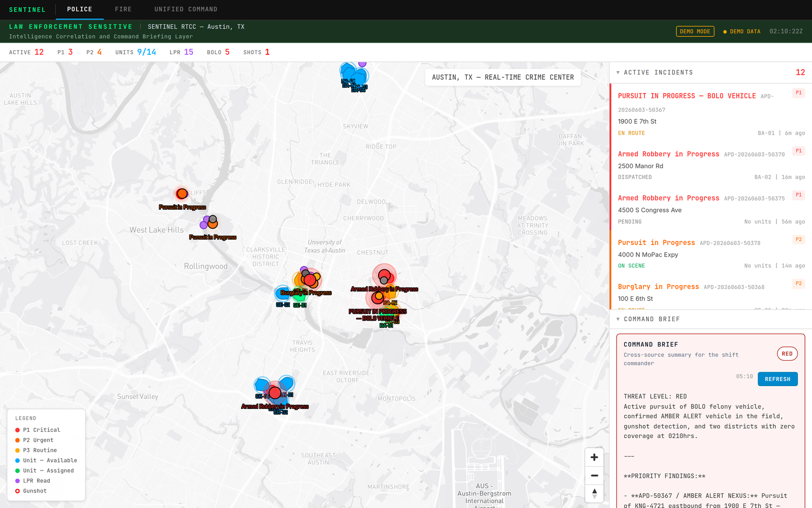This screenshot has width=812, height=508.
Task: Click the DISPATCHED status on Manor Rd incident
Action: coord(635,177)
